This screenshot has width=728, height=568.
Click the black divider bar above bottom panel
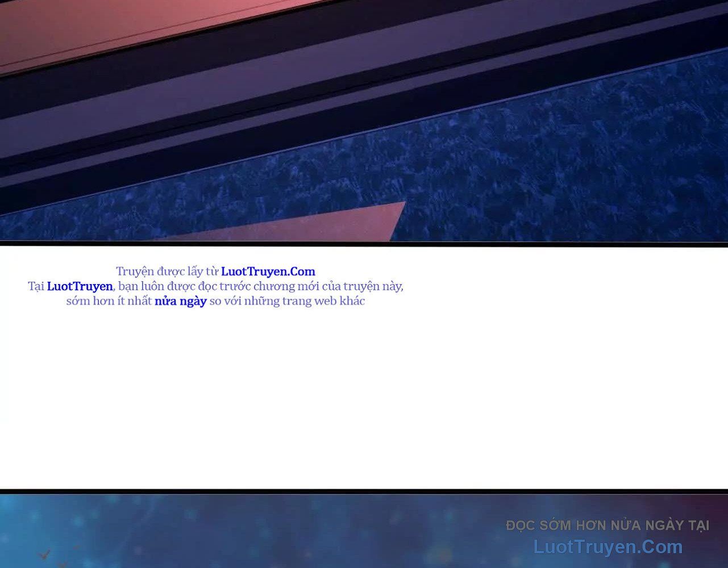coord(364,491)
